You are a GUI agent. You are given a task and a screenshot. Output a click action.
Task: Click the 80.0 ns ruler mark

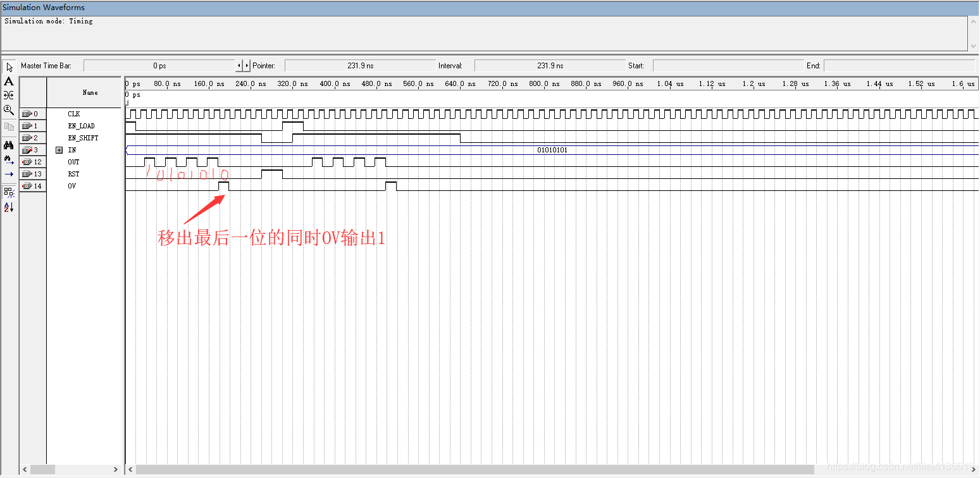click(x=168, y=83)
